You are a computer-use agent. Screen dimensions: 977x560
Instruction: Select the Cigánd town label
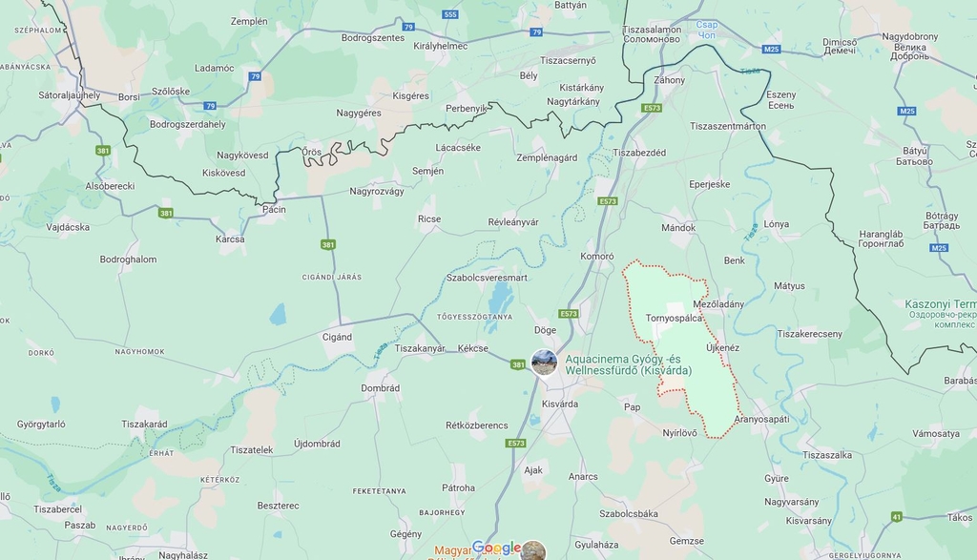[337, 337]
